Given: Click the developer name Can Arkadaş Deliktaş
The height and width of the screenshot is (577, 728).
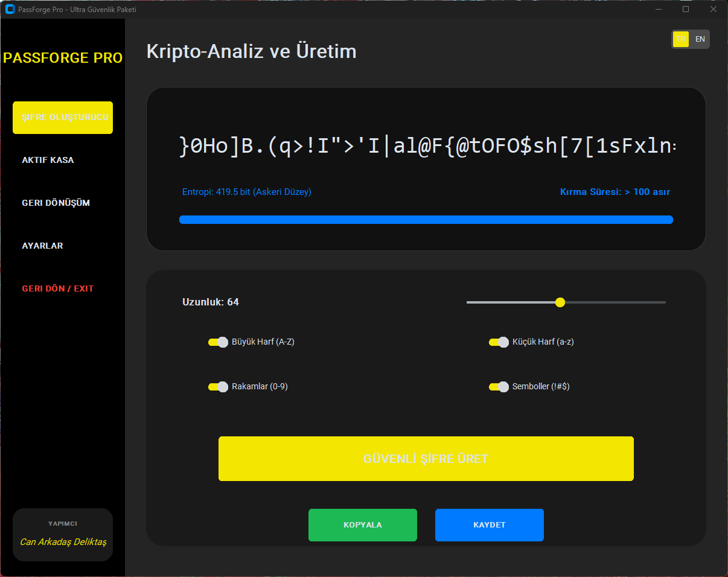Looking at the screenshot, I should coord(63,542).
